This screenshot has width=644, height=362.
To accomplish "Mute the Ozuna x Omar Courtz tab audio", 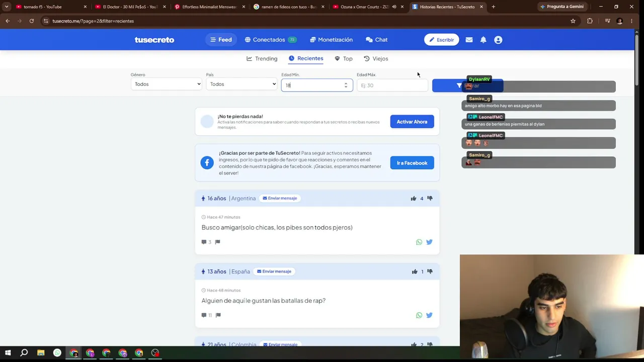I will [394, 7].
